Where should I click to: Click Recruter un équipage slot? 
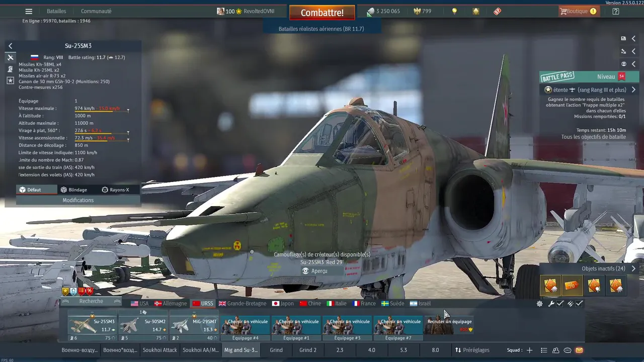(449, 325)
